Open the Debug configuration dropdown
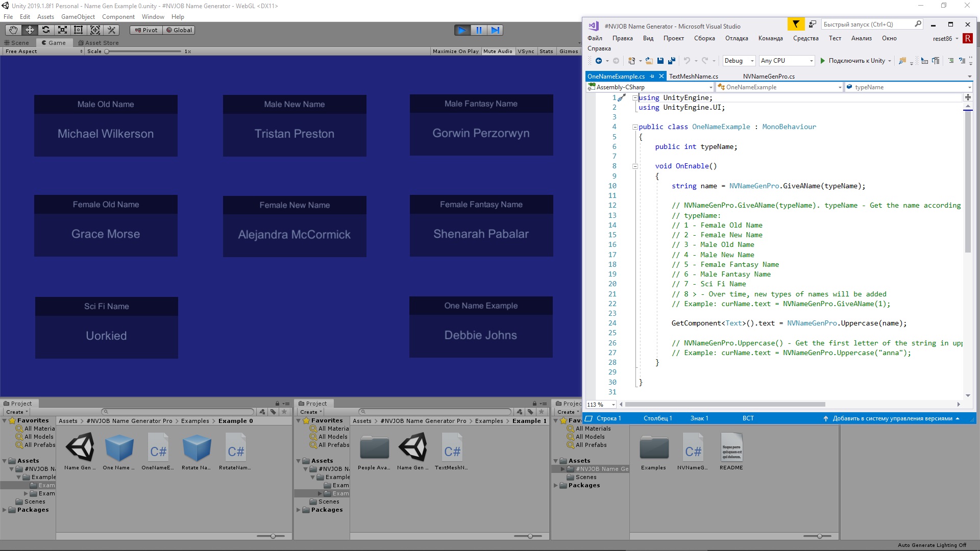Screen dimensions: 980x551 750,61
